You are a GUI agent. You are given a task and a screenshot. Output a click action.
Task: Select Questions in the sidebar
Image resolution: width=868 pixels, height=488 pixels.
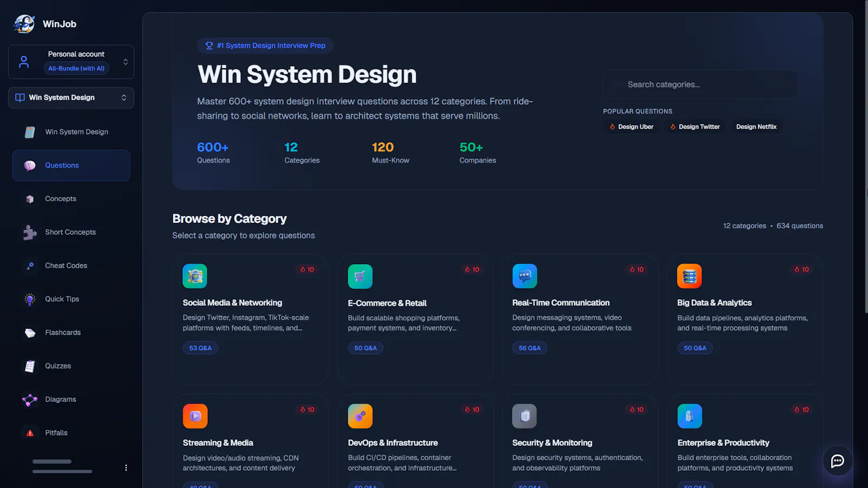pyautogui.click(x=71, y=165)
